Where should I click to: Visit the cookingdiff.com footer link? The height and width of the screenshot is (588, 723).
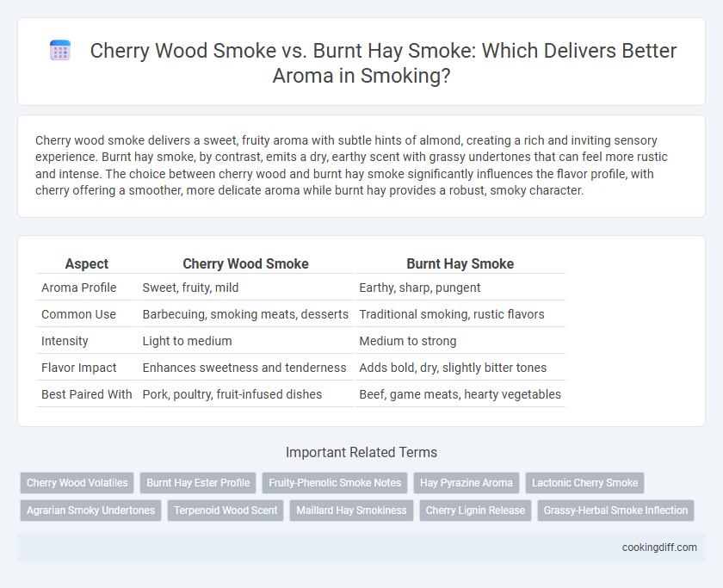coord(659,548)
